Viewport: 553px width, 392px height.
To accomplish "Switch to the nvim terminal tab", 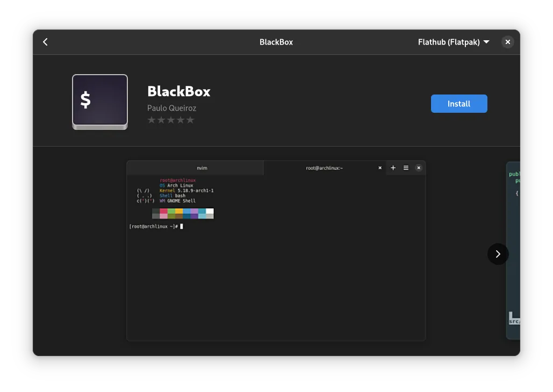I will (x=202, y=168).
